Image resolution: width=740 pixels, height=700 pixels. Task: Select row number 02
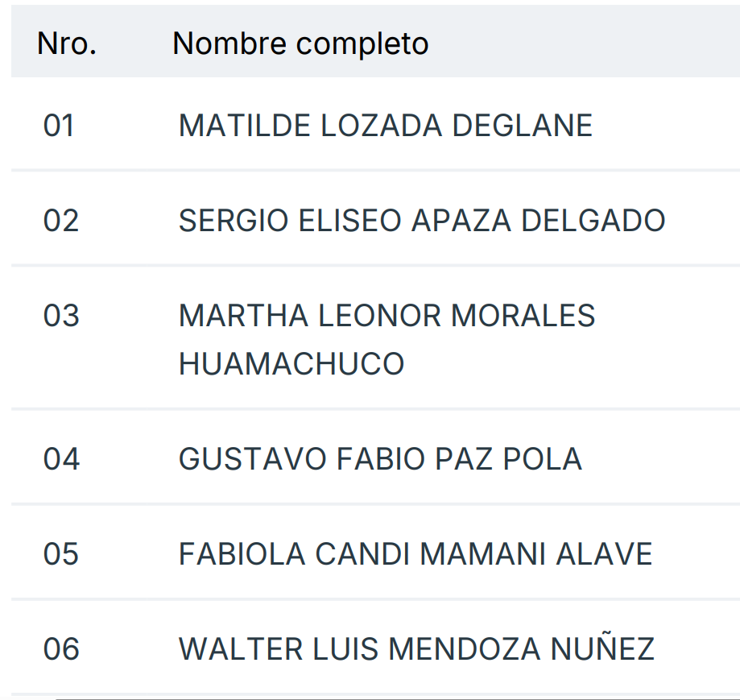[61, 221]
